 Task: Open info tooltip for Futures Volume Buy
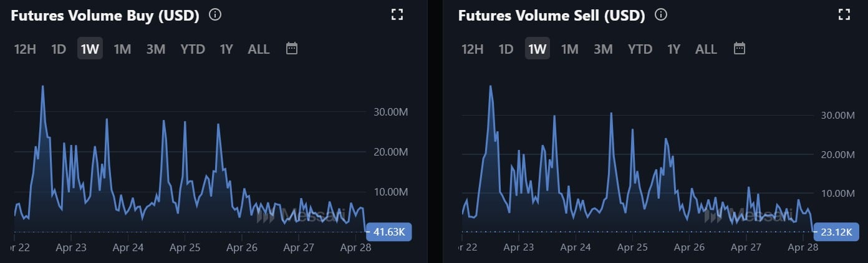point(215,14)
